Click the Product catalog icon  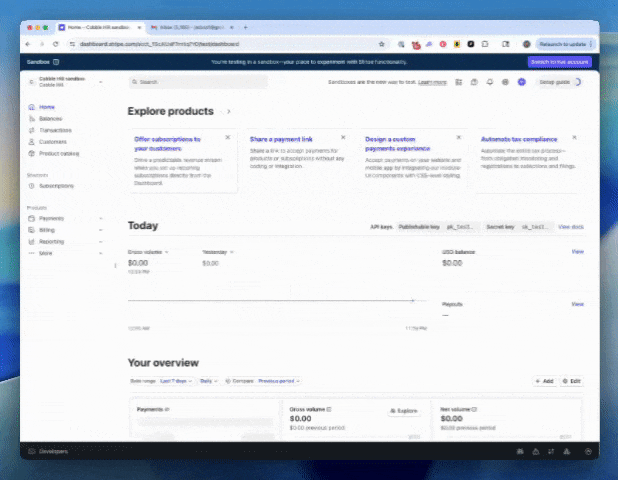point(32,153)
